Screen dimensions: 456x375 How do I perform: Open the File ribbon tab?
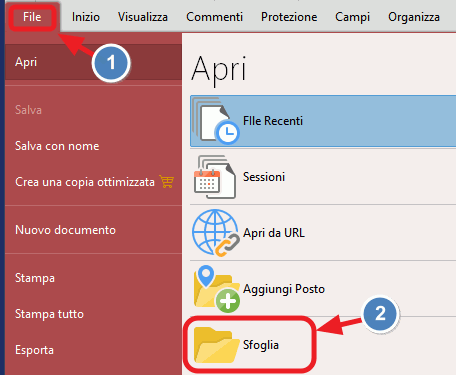32,17
